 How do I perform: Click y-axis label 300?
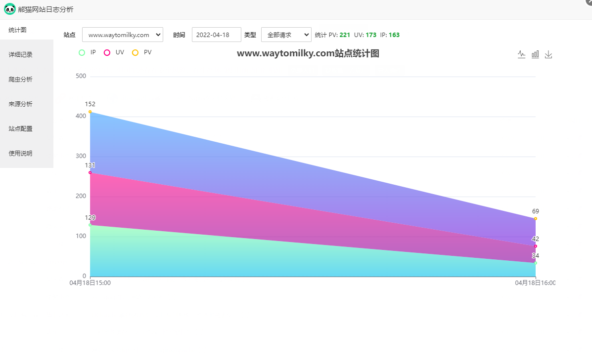tap(81, 156)
